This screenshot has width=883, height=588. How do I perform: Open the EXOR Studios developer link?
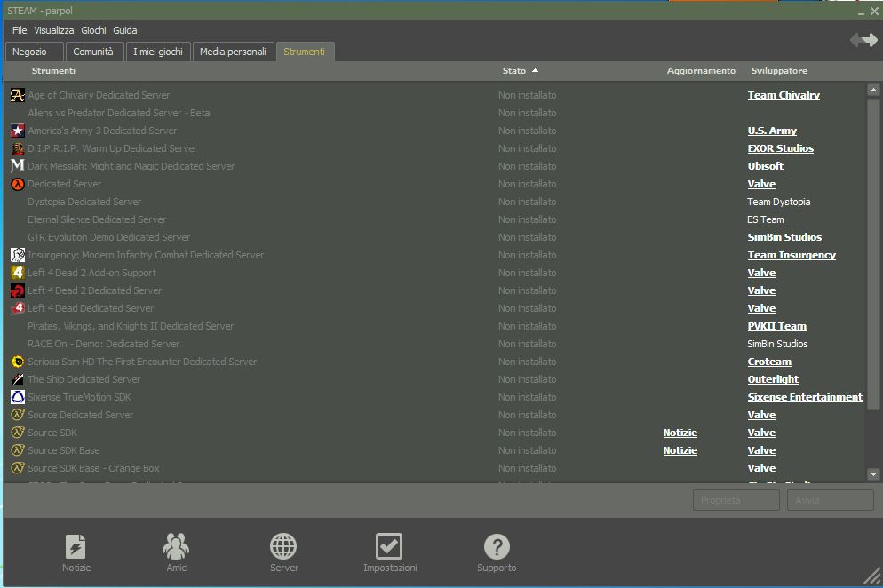coord(781,148)
